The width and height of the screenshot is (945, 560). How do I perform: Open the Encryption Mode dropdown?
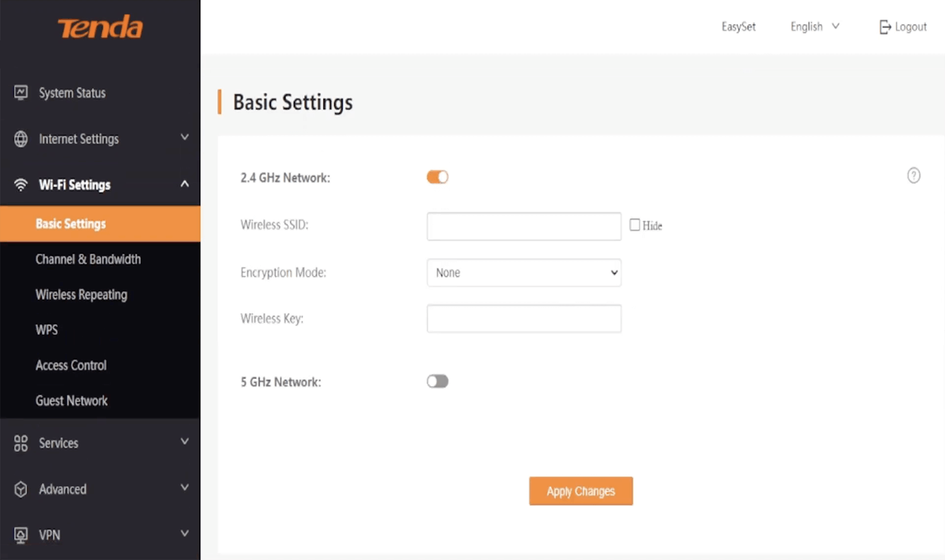click(x=524, y=273)
